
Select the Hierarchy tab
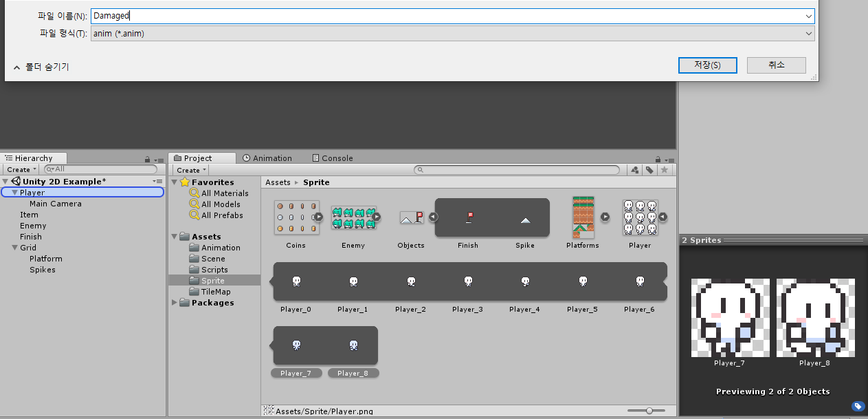[34, 158]
